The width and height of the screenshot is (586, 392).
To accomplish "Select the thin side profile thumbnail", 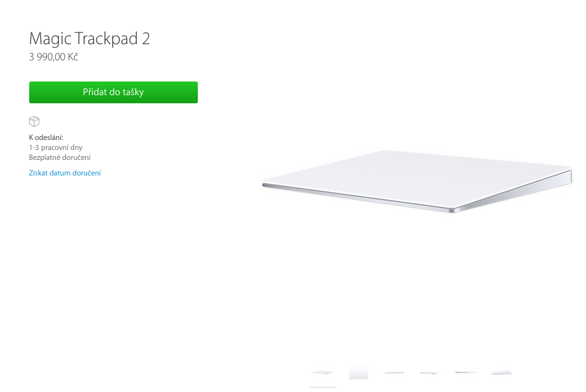I will pyautogui.click(x=394, y=373).
